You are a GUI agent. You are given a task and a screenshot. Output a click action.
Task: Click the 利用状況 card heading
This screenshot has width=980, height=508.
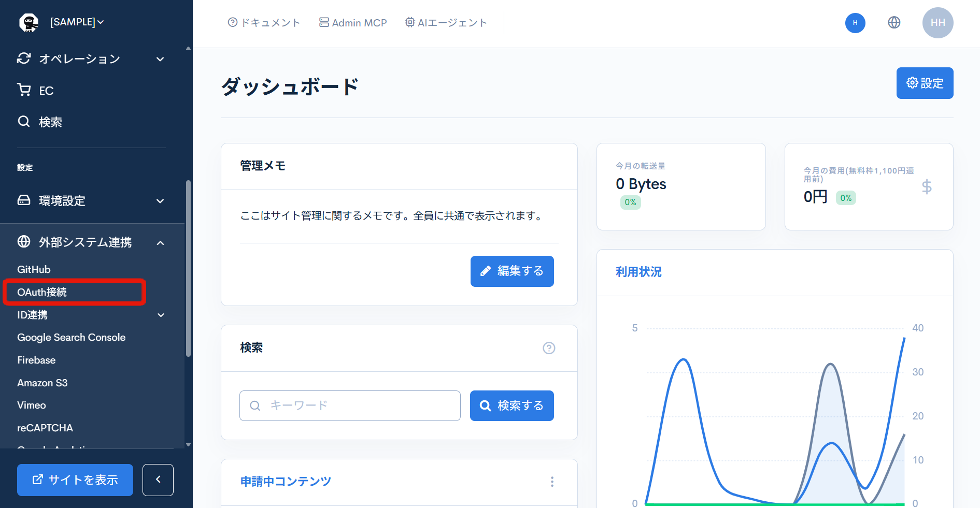638,272
